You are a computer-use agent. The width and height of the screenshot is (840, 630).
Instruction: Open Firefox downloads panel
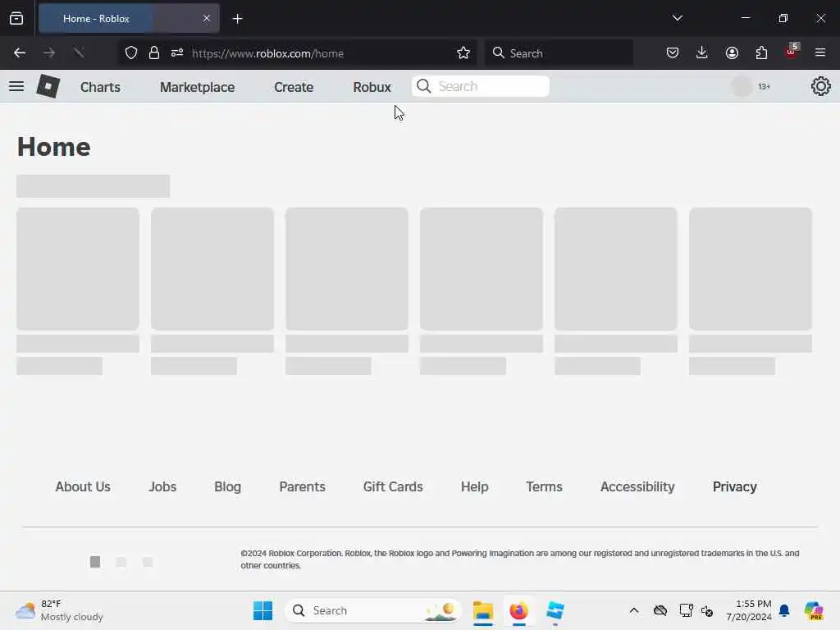pos(702,52)
